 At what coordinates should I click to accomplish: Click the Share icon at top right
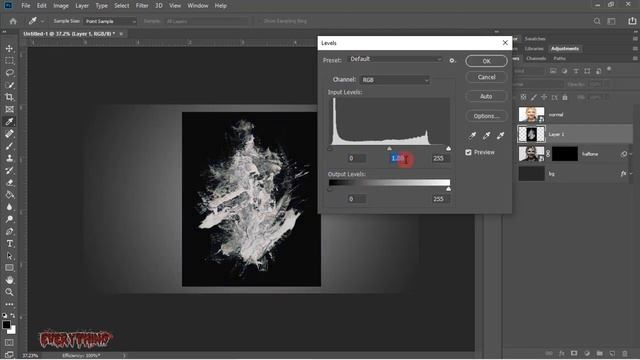(632, 21)
